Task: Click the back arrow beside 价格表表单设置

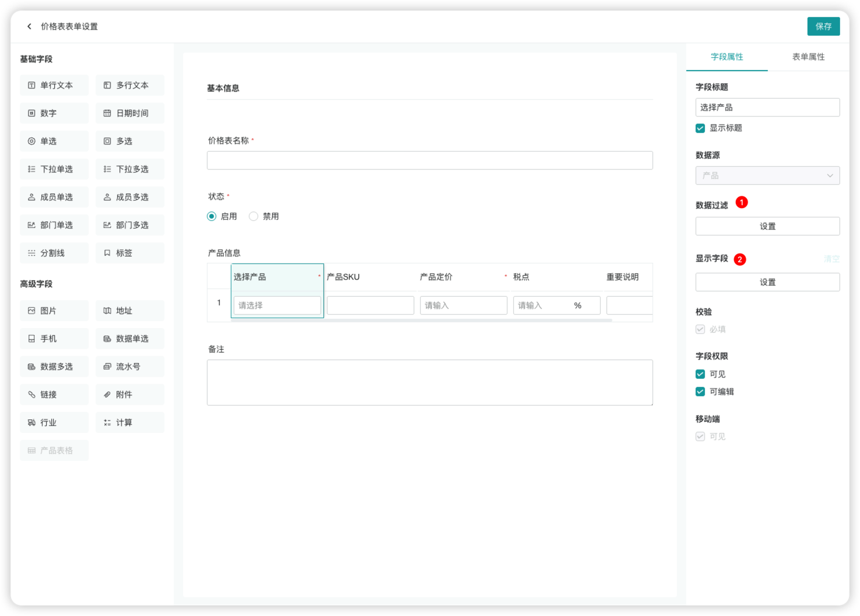Action: coord(29,26)
